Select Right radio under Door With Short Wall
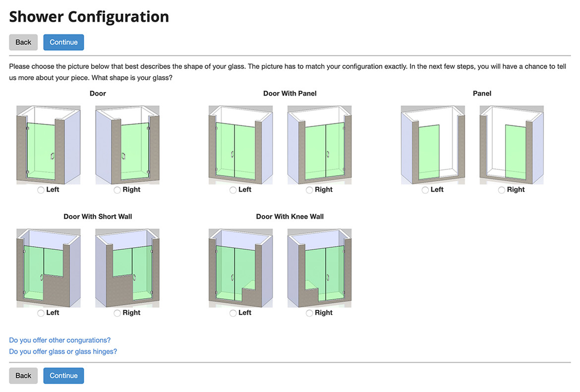The image size is (580, 392). pos(117,313)
